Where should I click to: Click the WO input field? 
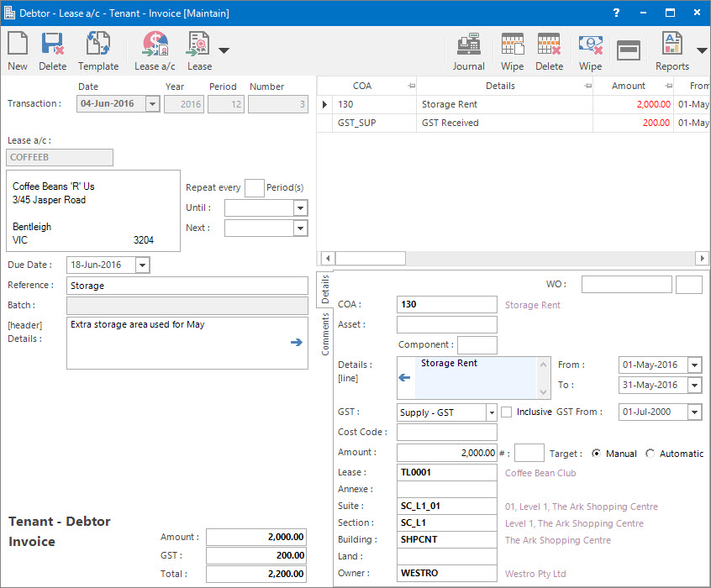[x=627, y=284]
